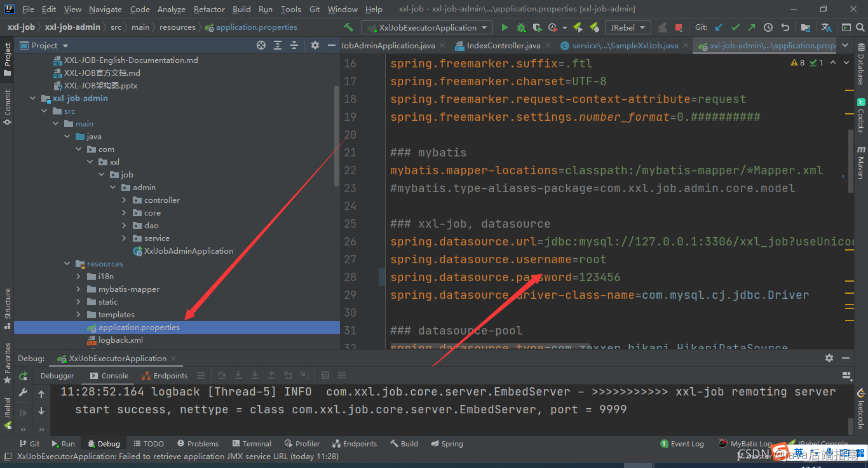This screenshot has width=868, height=468.
Task: Expand the mybatis-mapper folder
Action: [79, 289]
